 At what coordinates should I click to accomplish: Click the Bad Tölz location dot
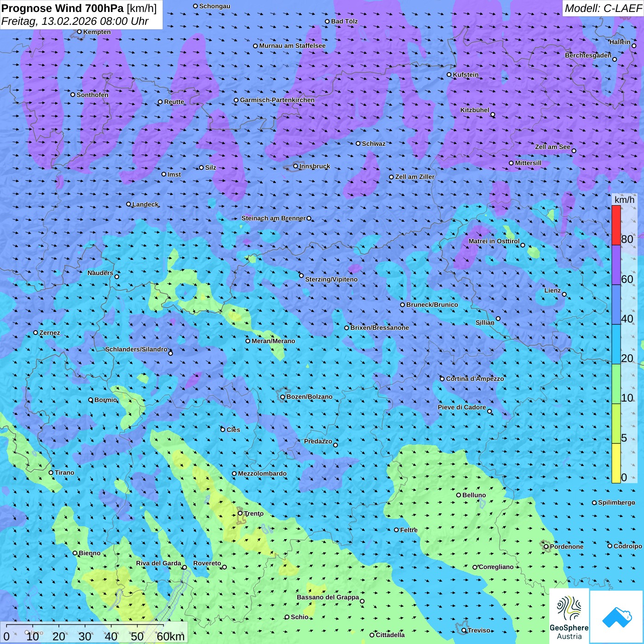tap(327, 21)
